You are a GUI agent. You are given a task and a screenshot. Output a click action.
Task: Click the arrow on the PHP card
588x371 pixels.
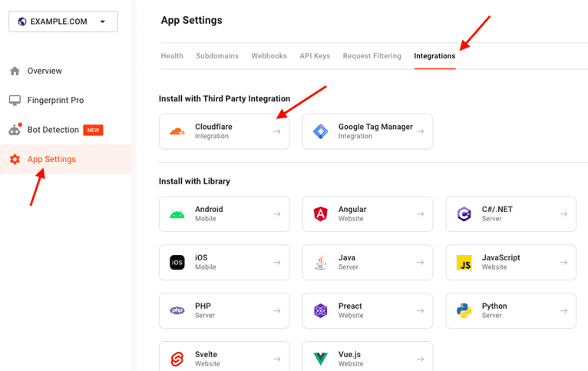(x=277, y=311)
